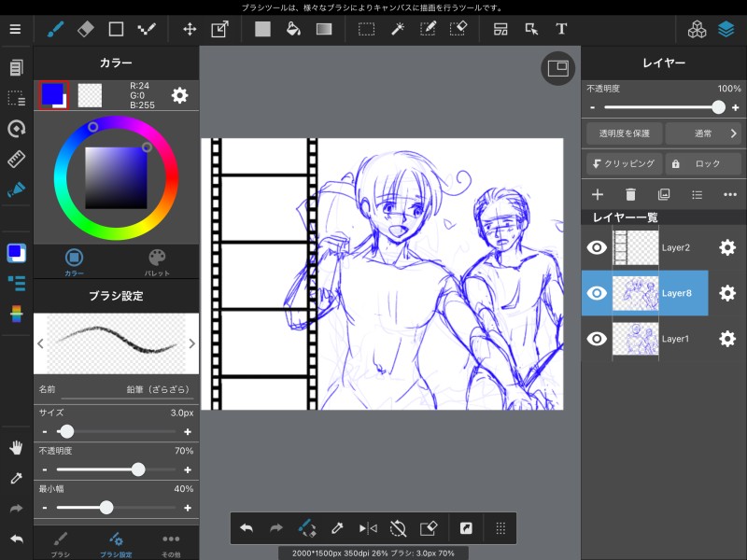Delete layer with trash button
Viewport: 747px width, 560px height.
click(x=630, y=194)
